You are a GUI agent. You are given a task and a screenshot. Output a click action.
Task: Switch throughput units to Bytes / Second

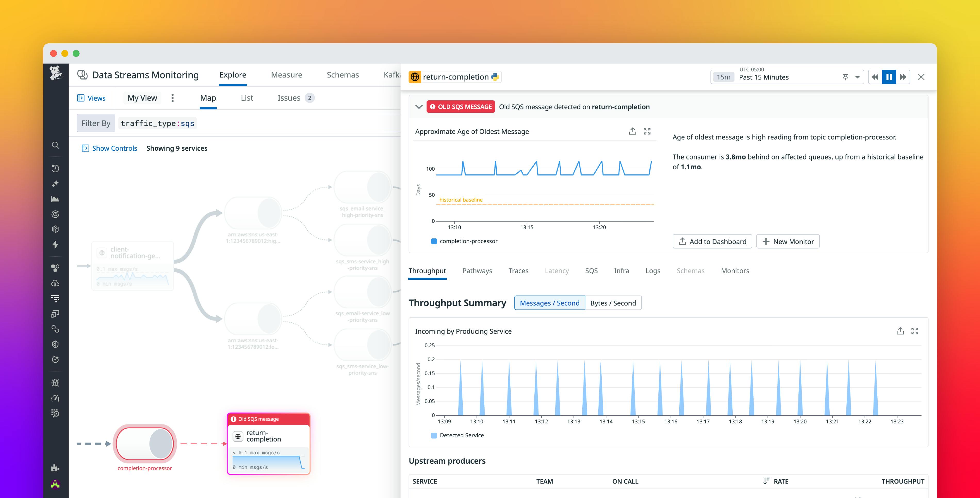613,303
